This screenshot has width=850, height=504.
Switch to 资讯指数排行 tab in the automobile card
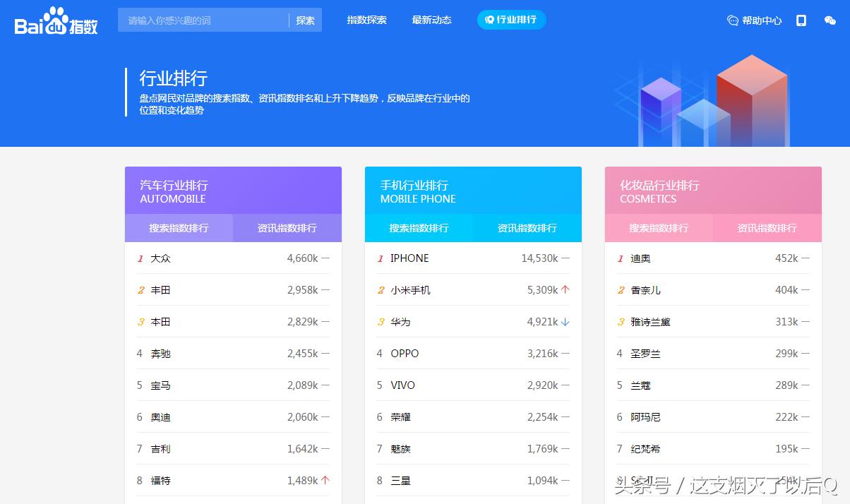[x=287, y=227]
